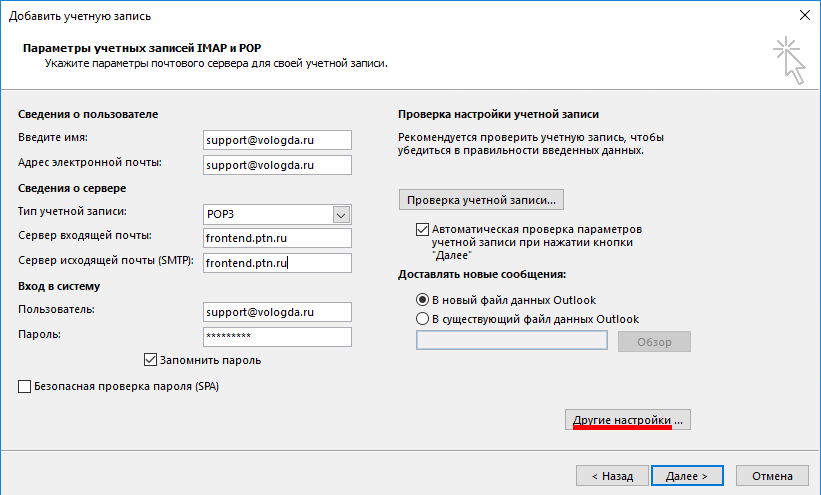Close the Add Account dialog window
The height and width of the screenshot is (495, 821).
[x=804, y=15]
